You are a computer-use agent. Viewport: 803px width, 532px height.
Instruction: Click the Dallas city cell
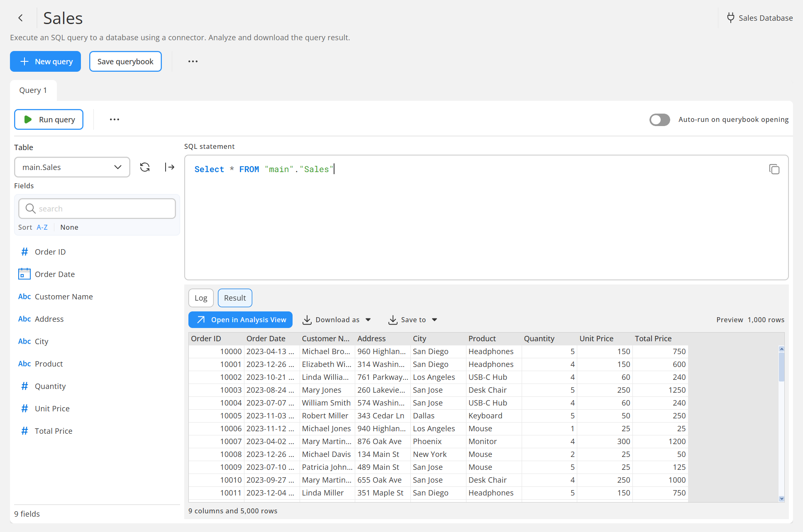pos(438,415)
